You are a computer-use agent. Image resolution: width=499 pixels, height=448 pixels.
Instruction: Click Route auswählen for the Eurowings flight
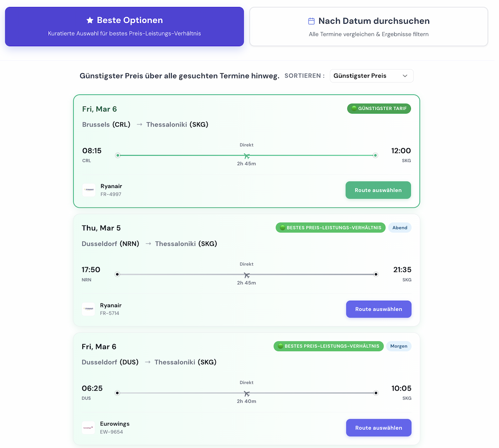[x=378, y=428]
